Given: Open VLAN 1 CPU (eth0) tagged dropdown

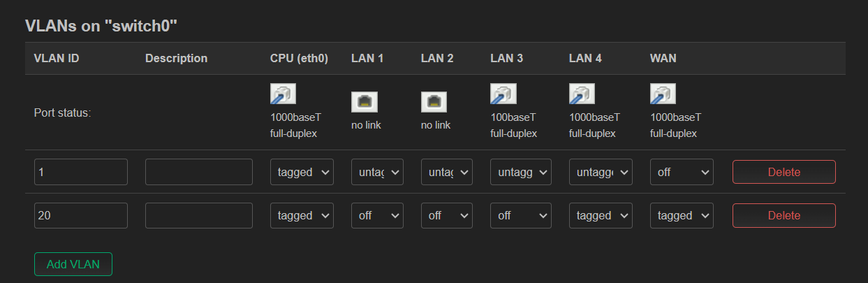Looking at the screenshot, I should point(302,172).
